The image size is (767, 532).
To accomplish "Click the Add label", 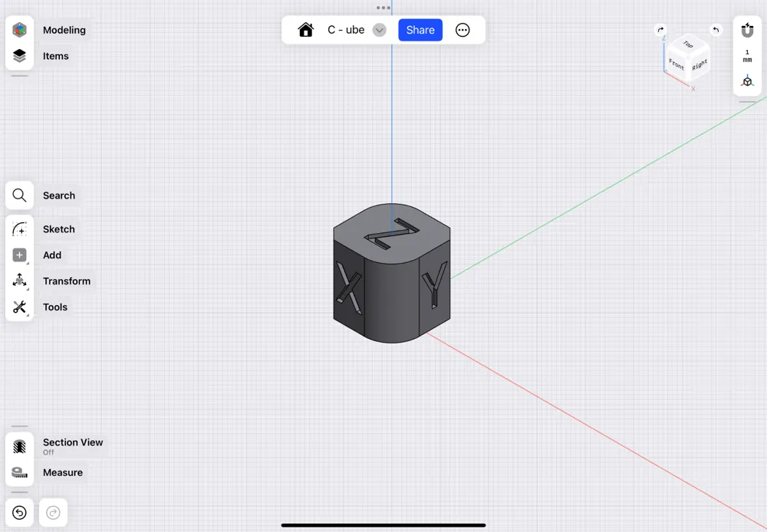I will pos(52,255).
